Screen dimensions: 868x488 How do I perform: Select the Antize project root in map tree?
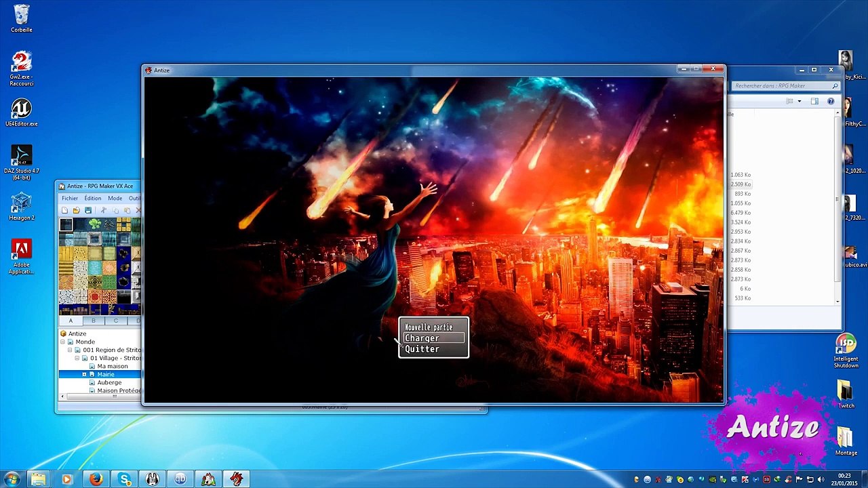click(x=77, y=333)
